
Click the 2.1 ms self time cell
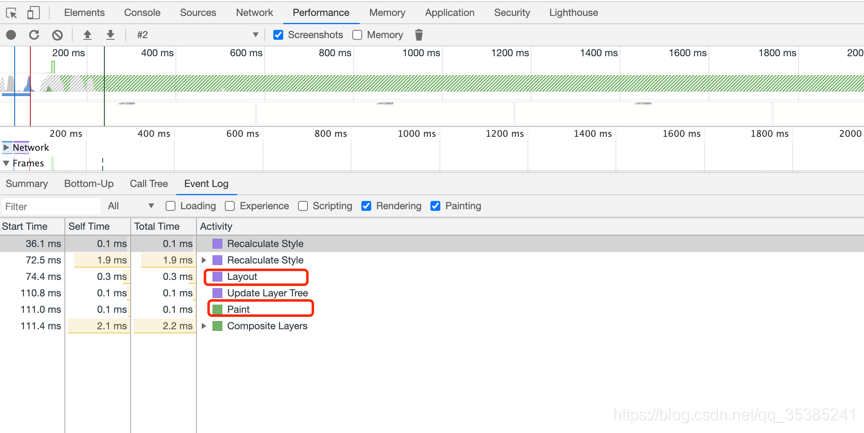tap(98, 326)
